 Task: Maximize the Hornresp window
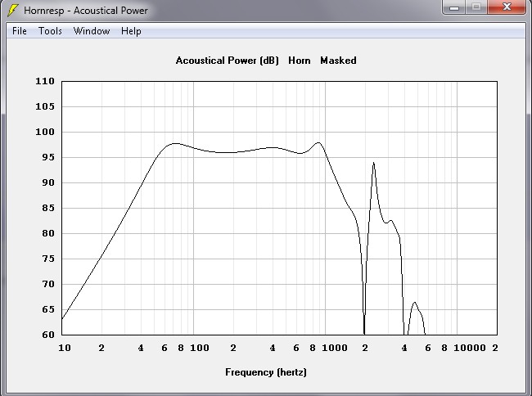click(476, 7)
